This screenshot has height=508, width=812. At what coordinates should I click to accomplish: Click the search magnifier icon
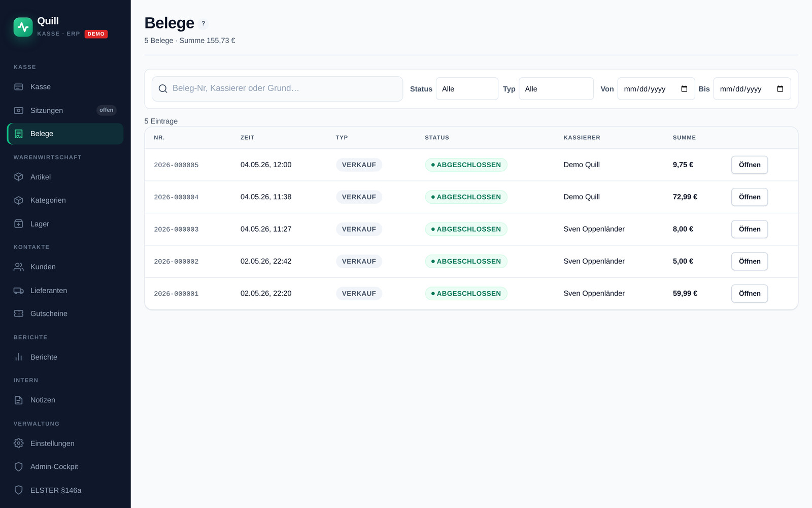pyautogui.click(x=163, y=89)
